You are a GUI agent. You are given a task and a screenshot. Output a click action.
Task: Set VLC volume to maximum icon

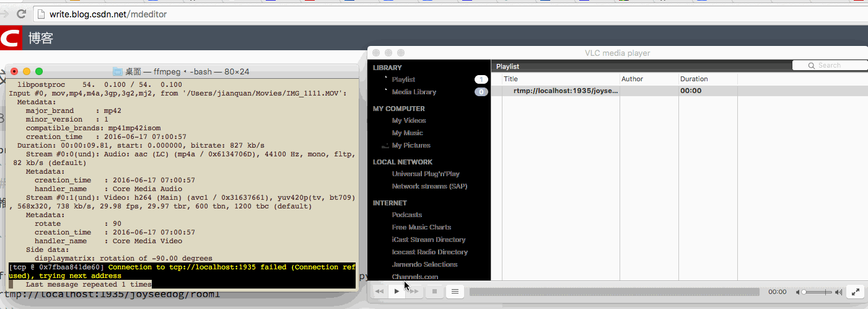(838, 292)
